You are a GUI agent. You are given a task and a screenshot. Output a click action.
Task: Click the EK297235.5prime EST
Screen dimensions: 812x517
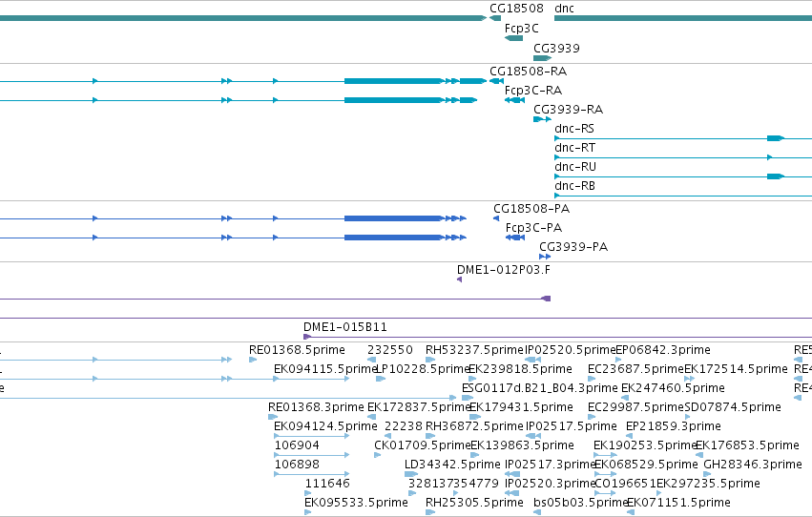pyautogui.click(x=708, y=484)
